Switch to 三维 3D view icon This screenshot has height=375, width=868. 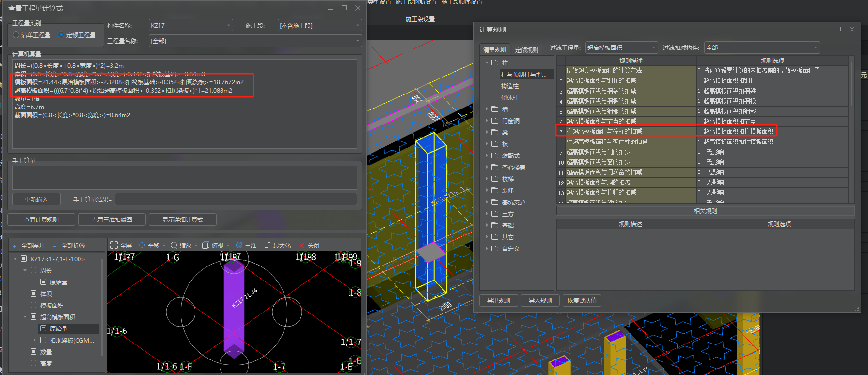239,245
